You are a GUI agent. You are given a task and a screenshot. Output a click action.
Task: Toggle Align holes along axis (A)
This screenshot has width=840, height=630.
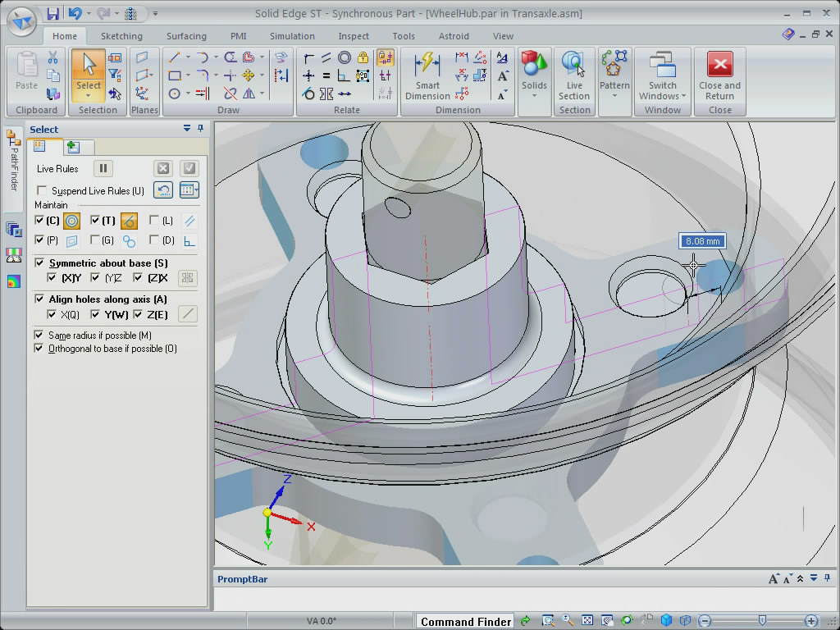(39, 299)
